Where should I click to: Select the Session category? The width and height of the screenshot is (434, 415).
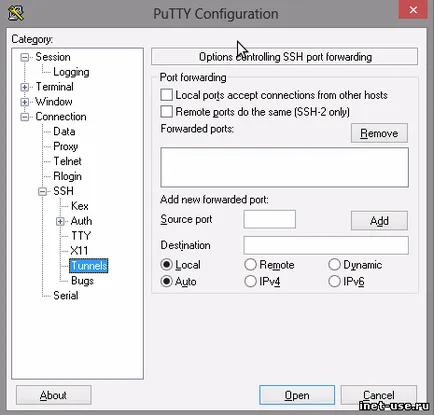53,57
